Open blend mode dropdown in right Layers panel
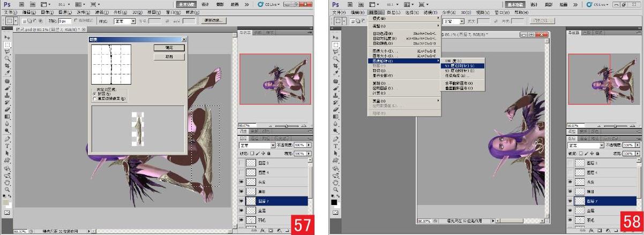This screenshot has width=644, height=235. click(586, 145)
